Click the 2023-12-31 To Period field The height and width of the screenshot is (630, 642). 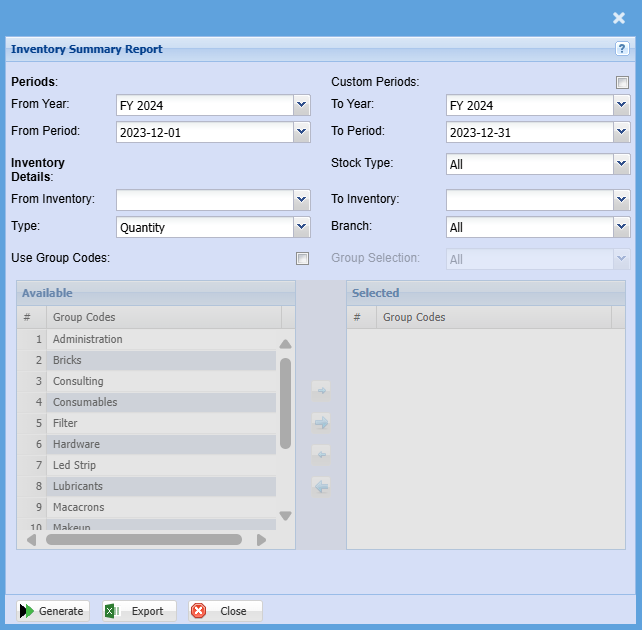pos(530,132)
